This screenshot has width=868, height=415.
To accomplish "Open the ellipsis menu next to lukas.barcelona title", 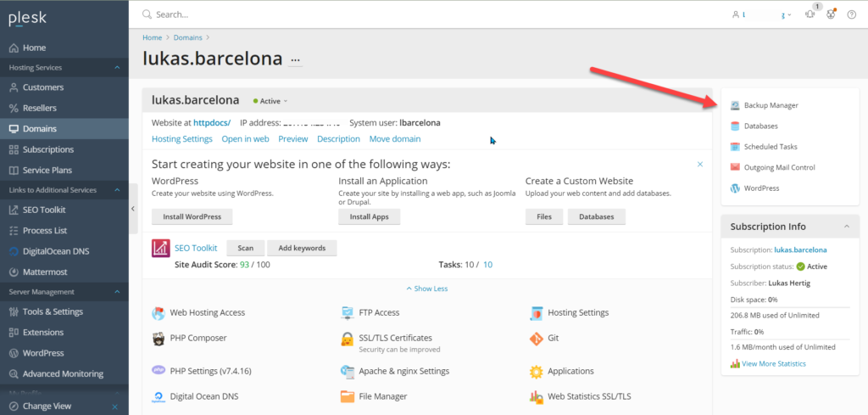I will click(x=295, y=59).
